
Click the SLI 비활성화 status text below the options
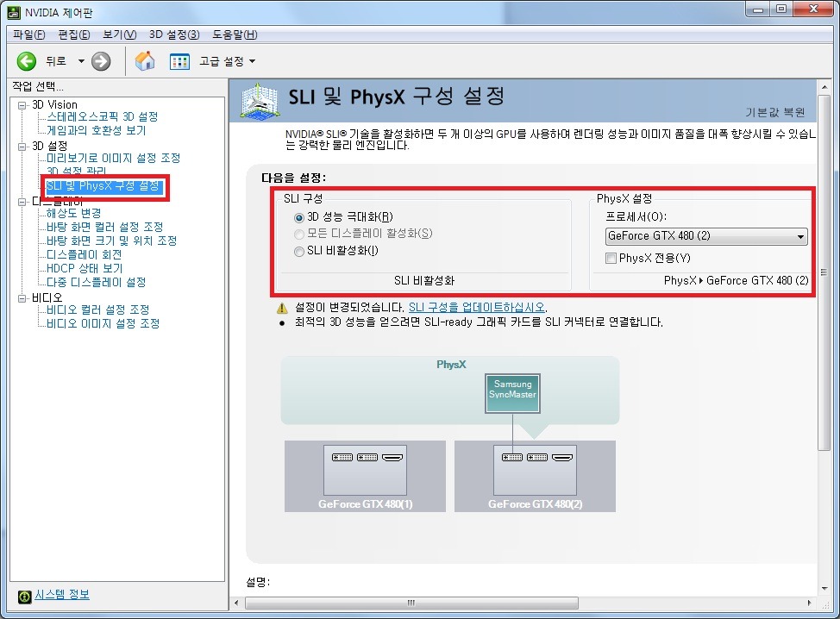(424, 280)
